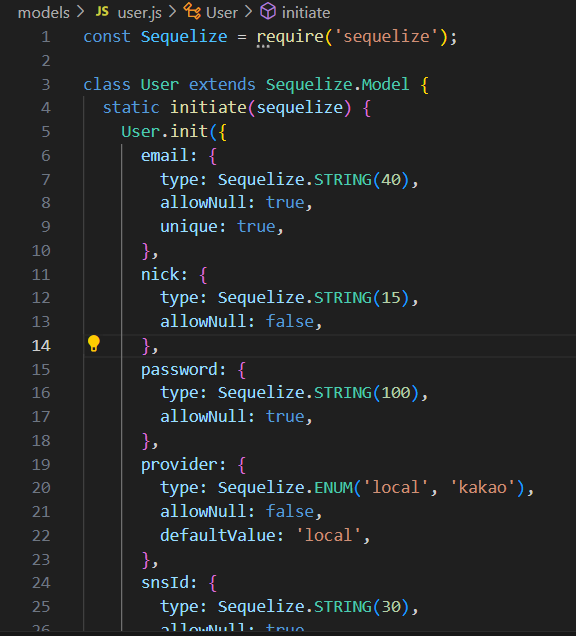Click line number 1 in gutter

pos(45,37)
